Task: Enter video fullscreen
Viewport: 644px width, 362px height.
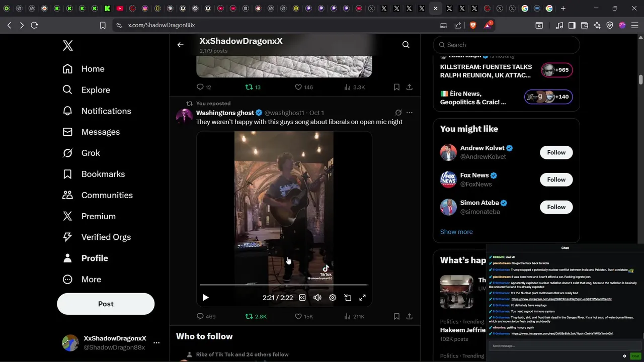Action: [x=362, y=298]
